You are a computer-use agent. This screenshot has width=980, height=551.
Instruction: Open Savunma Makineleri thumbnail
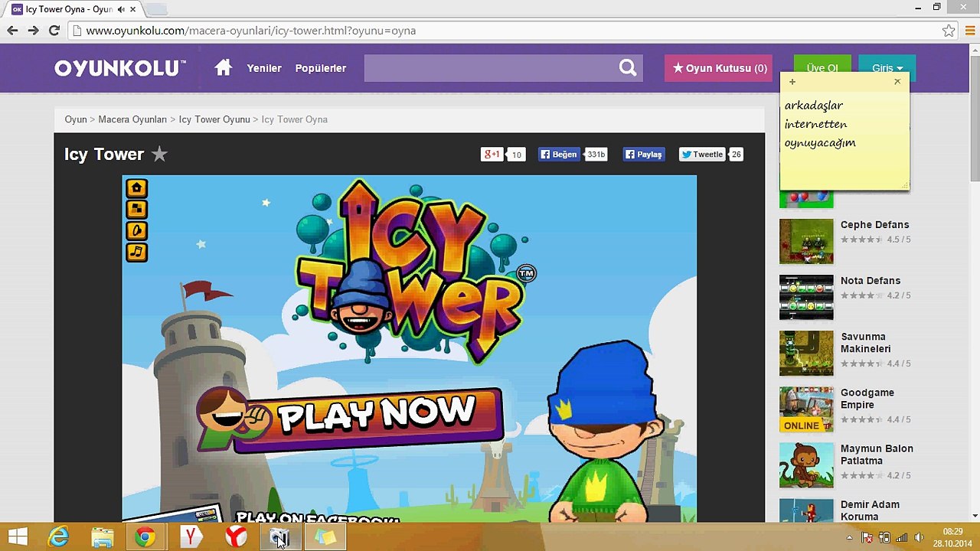tap(806, 353)
